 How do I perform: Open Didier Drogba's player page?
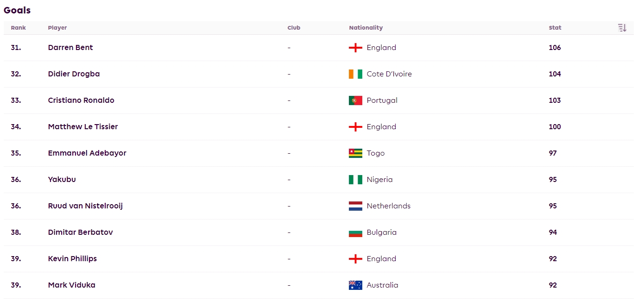[74, 74]
